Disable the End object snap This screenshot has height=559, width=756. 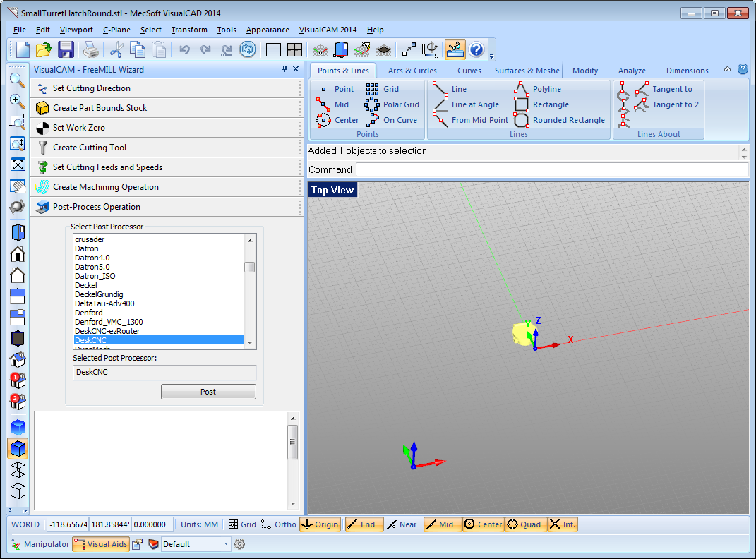tap(364, 524)
